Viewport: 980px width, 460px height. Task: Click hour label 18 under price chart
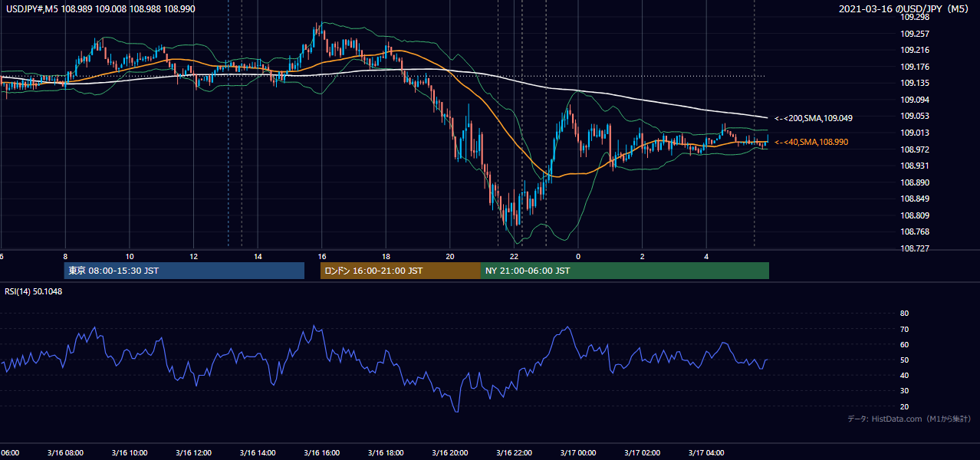click(x=386, y=257)
